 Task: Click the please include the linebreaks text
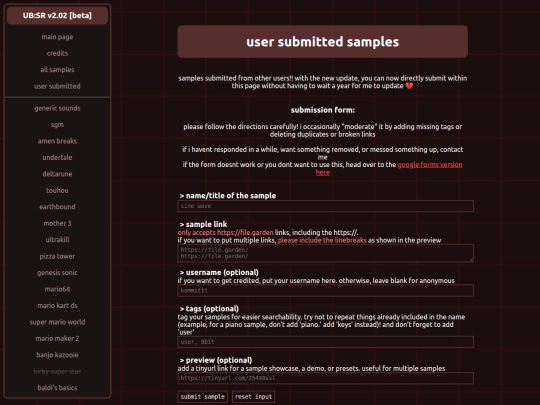pos(322,240)
